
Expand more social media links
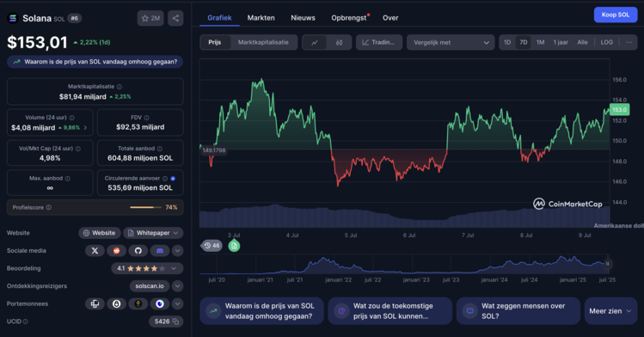(177, 250)
